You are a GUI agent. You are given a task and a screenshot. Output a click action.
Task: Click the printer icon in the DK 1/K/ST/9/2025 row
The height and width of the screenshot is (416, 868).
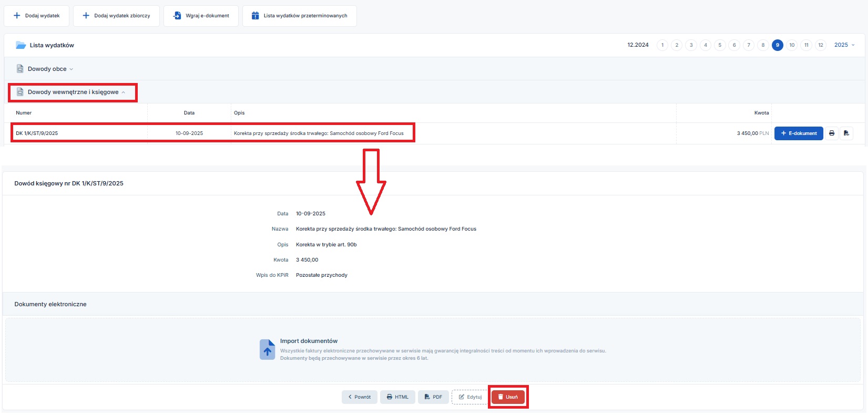tap(831, 133)
